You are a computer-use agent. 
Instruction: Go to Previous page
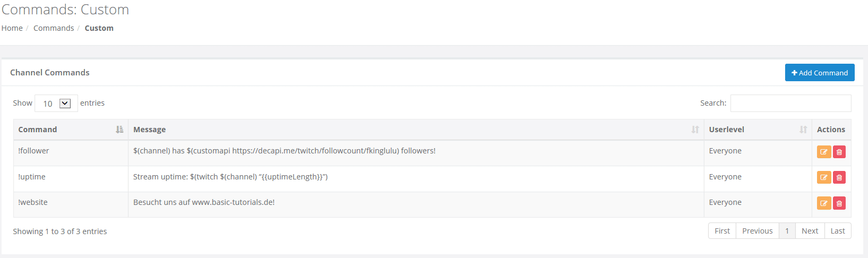coord(757,231)
